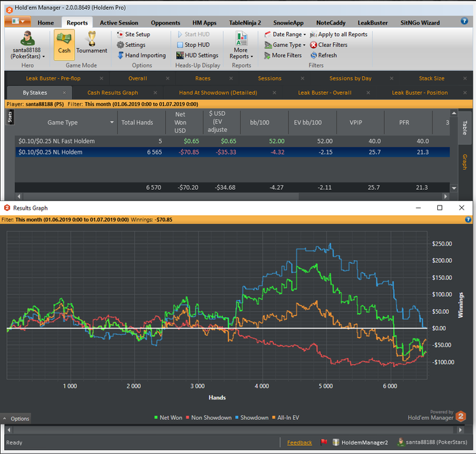Viewport: 476px width, 454px height.
Task: Open the Date Range filter dropdown
Action: [x=285, y=34]
